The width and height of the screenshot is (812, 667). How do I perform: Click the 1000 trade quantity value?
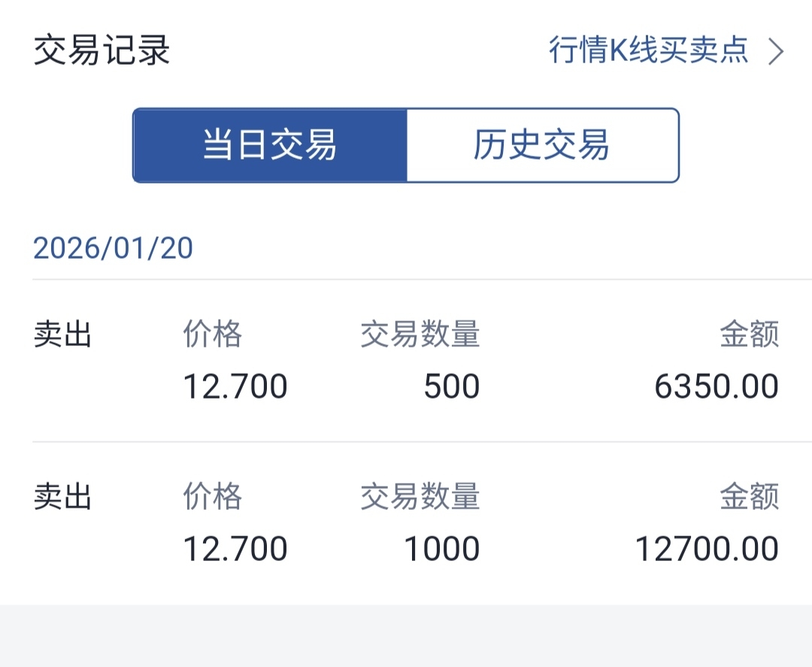[442, 549]
